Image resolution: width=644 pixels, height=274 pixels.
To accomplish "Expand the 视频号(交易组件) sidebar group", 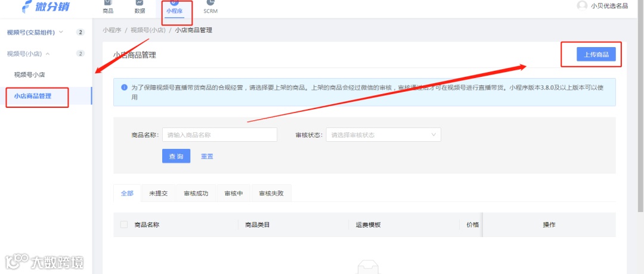I will tap(35, 32).
